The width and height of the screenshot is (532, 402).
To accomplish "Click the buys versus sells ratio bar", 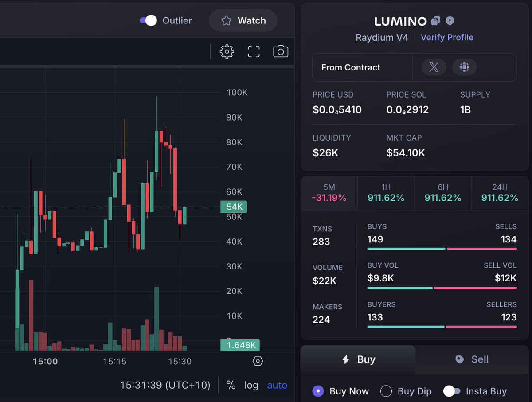I will 442,249.
